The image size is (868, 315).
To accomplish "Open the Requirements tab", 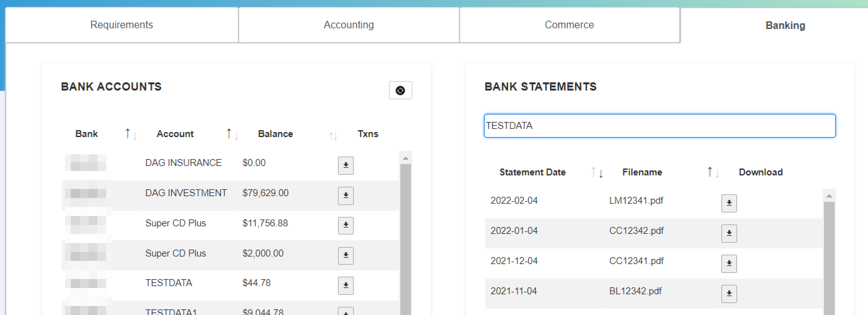I will (x=122, y=25).
